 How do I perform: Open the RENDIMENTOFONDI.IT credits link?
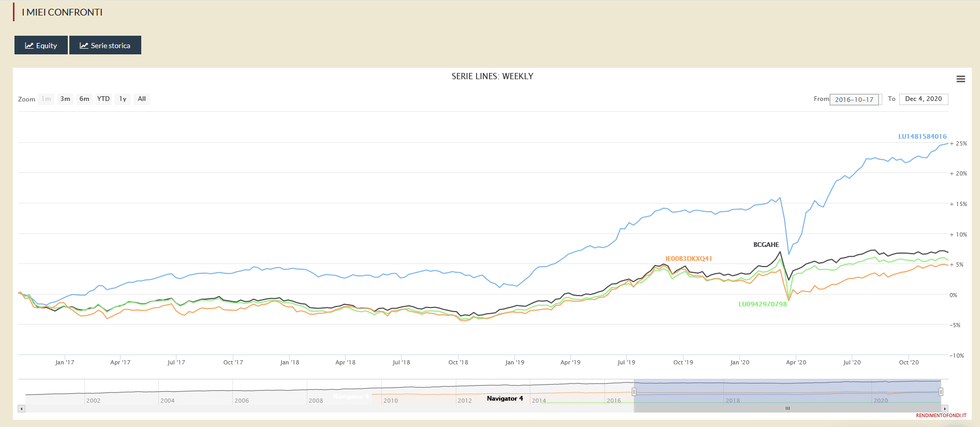click(941, 416)
